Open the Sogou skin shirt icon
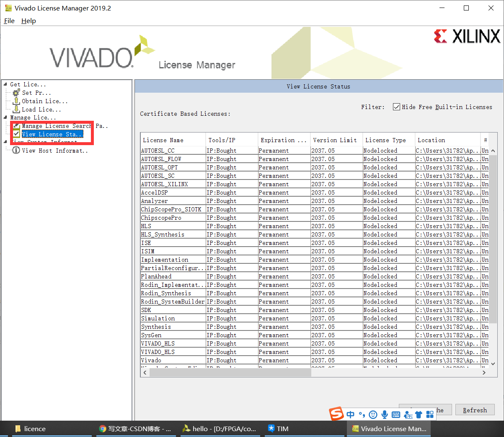This screenshot has height=437, width=504. [419, 414]
